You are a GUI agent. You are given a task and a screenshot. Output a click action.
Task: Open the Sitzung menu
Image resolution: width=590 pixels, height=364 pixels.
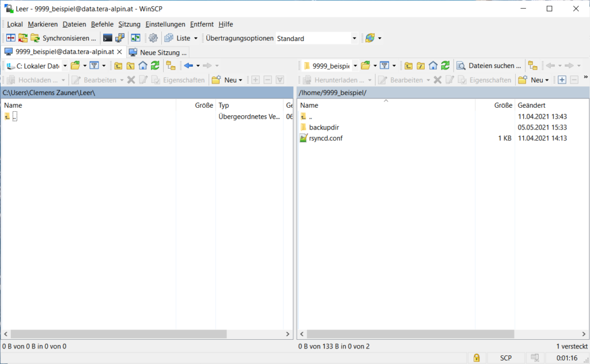point(129,24)
